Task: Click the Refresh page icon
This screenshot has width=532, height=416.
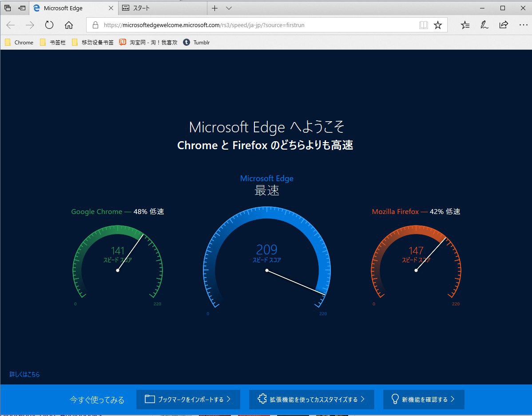Action: [x=49, y=25]
